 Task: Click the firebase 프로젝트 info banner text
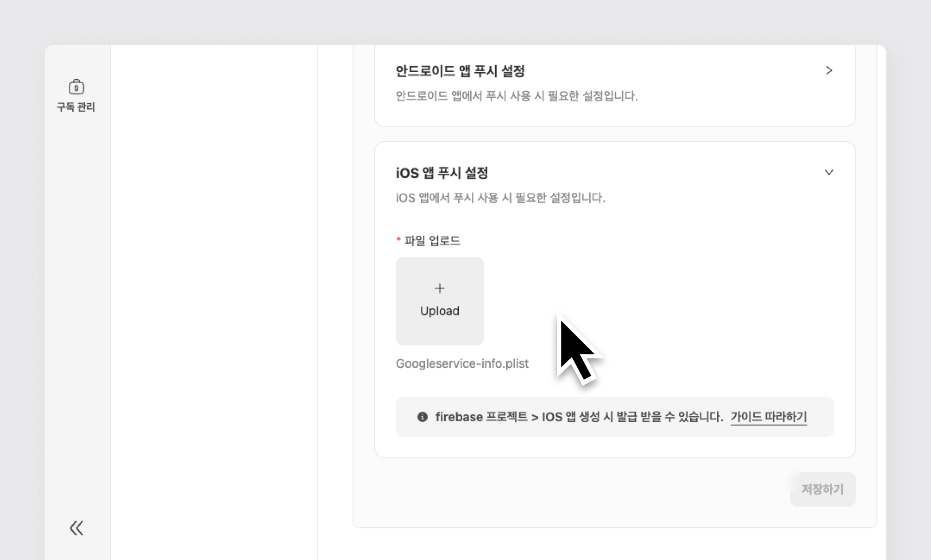[579, 417]
